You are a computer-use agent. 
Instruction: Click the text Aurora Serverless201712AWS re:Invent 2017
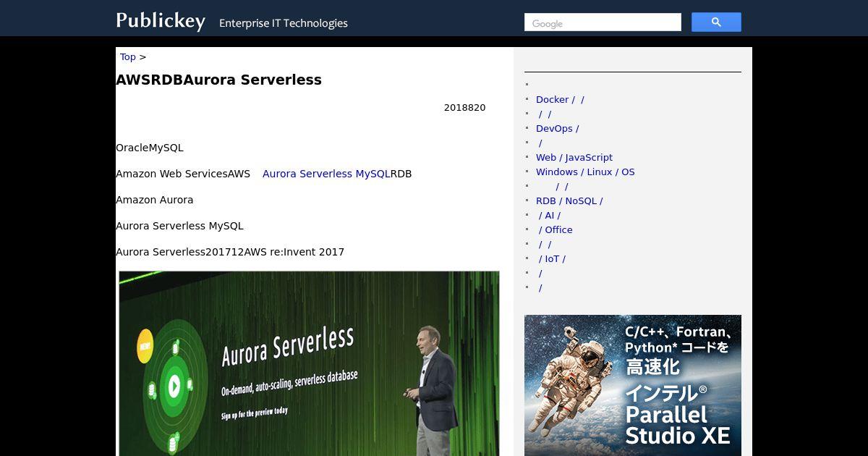pyautogui.click(x=230, y=252)
